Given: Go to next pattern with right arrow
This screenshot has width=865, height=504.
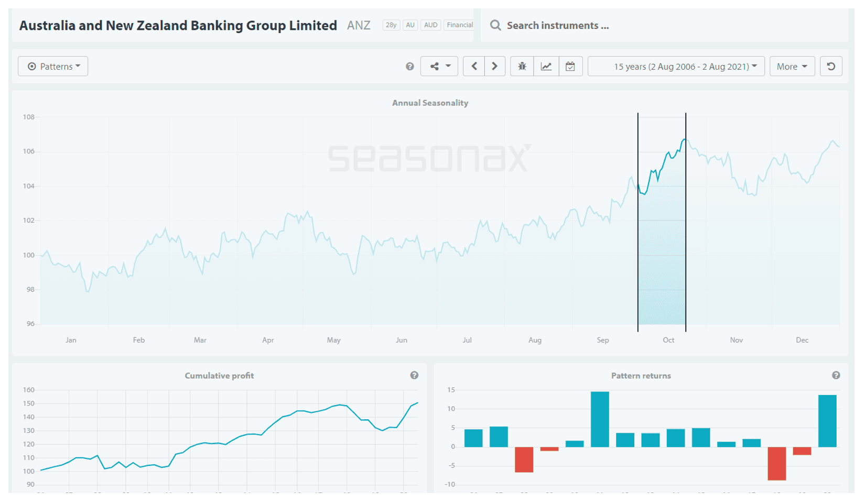Looking at the screenshot, I should pos(495,67).
